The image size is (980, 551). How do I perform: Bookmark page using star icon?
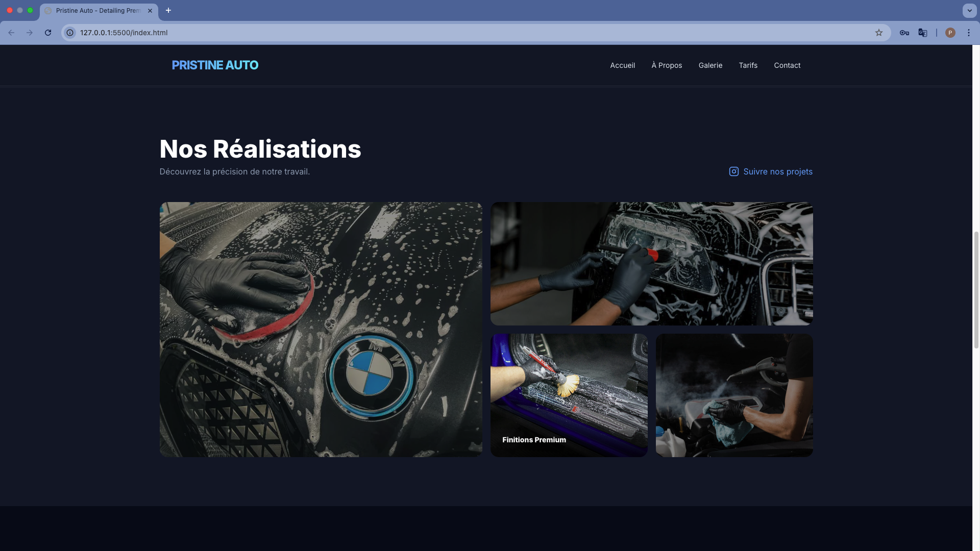coord(879,33)
